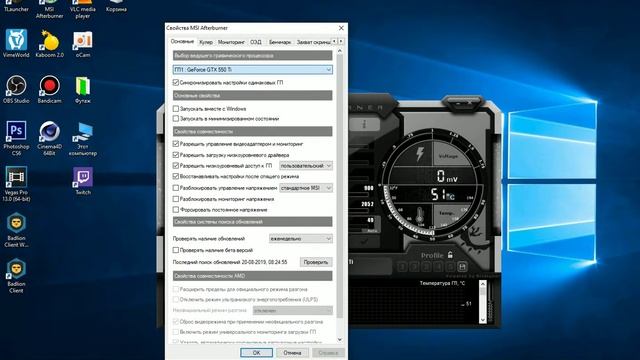Toggle Разрешить загрузку низкоуровневого драйвера
This screenshot has width=640, height=360.
(x=176, y=155)
